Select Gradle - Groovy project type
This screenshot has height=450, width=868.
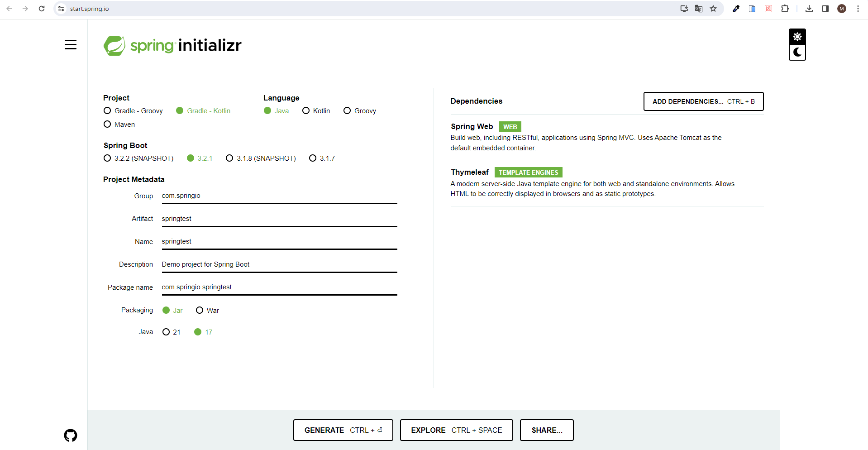pos(133,111)
